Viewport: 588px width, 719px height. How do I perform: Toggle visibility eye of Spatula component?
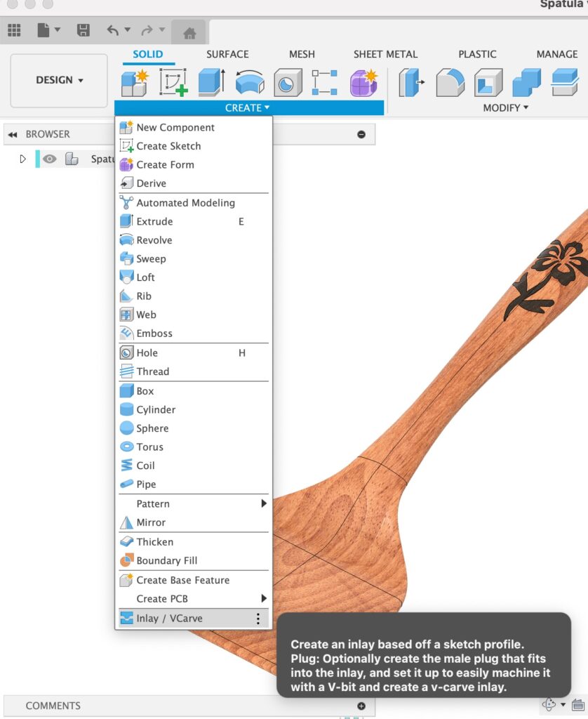(x=49, y=159)
